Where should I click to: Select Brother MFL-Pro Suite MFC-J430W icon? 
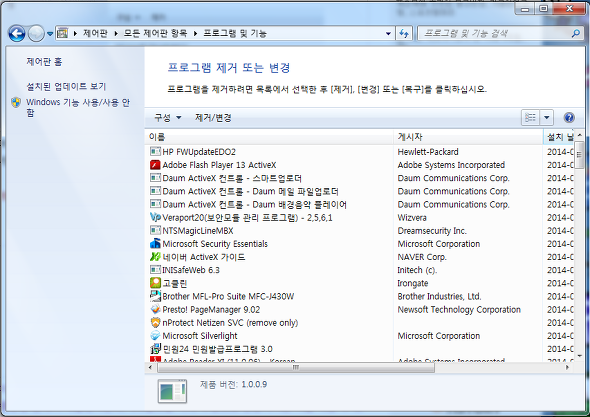tap(155, 296)
